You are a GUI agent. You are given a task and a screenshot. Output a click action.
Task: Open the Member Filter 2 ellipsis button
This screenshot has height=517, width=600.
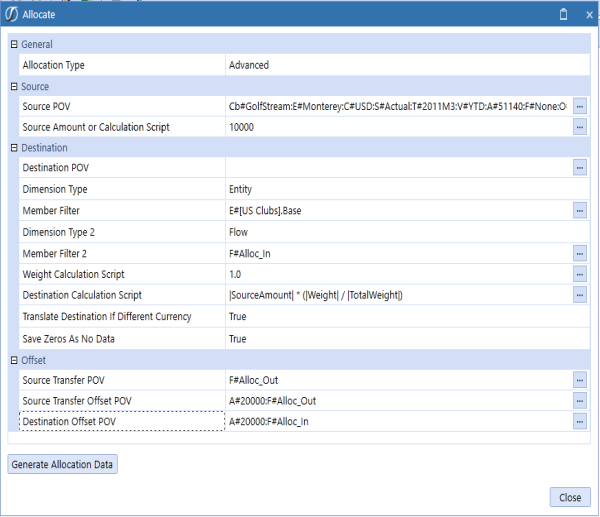point(579,253)
